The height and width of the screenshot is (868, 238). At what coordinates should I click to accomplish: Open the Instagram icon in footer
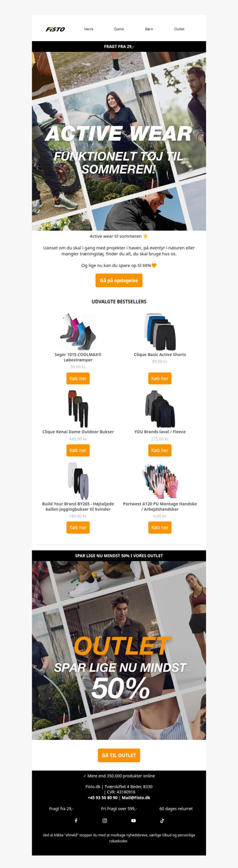105,821
